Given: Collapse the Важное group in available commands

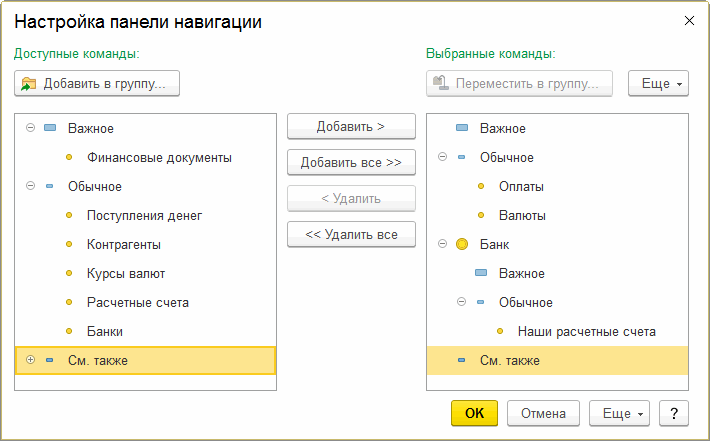Looking at the screenshot, I should click(x=30, y=128).
